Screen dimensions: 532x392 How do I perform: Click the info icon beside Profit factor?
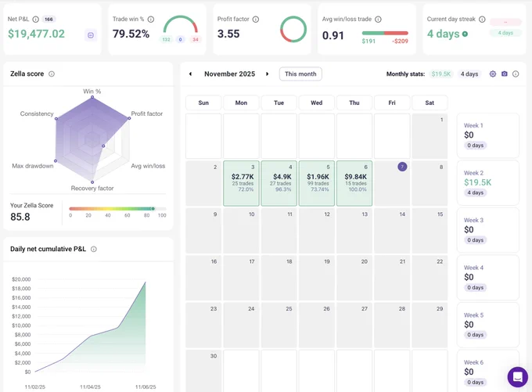tap(256, 20)
